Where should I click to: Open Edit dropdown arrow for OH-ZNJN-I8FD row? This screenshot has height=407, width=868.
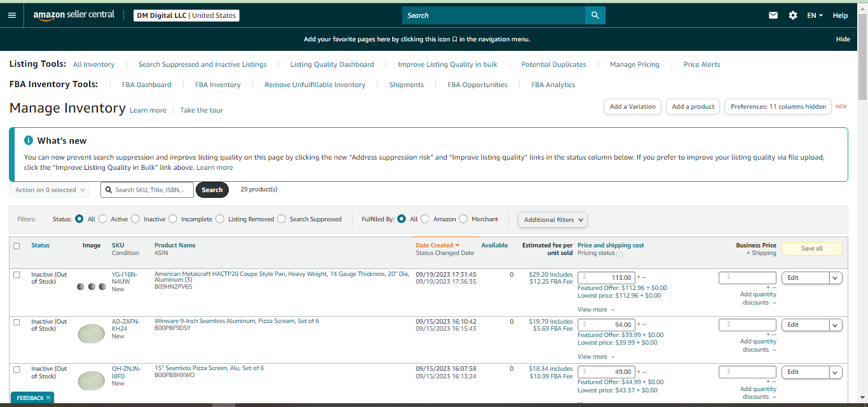[x=836, y=372]
